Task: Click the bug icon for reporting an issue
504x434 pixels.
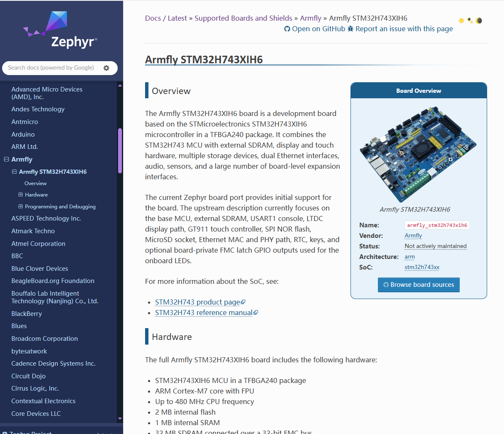Action: (350, 29)
